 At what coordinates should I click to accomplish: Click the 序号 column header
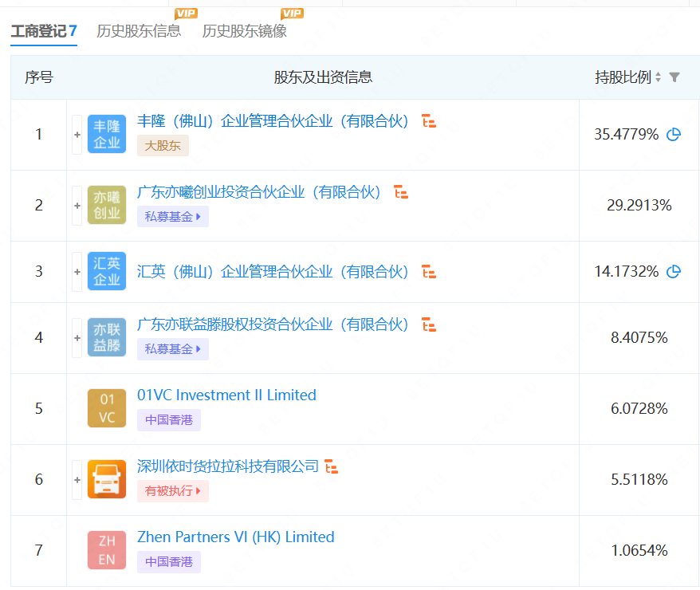point(39,77)
